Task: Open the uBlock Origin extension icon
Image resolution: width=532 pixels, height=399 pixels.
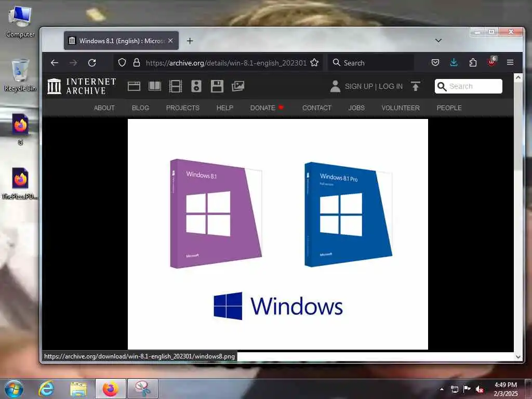Action: point(491,61)
